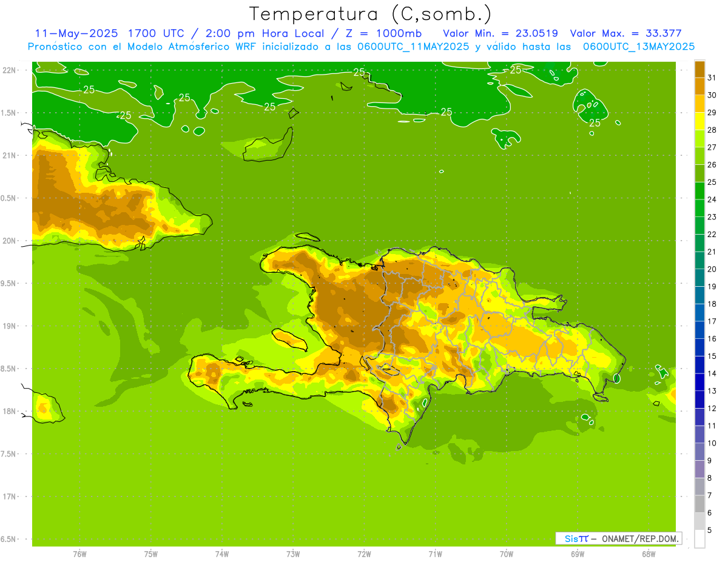Click the 'Valor Min. = 23.0519' value

(x=500, y=33)
